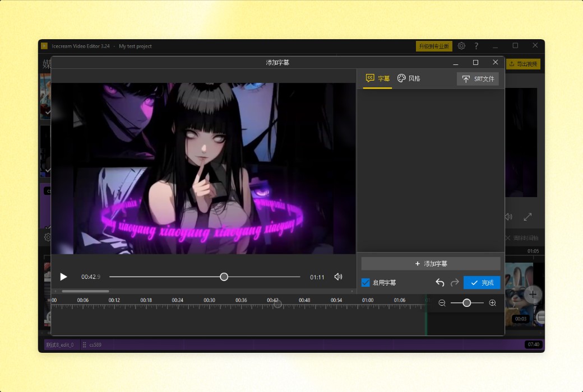The width and height of the screenshot is (583, 392).
Task: Click the circular plus icon near the timeline
Action: tap(532, 294)
